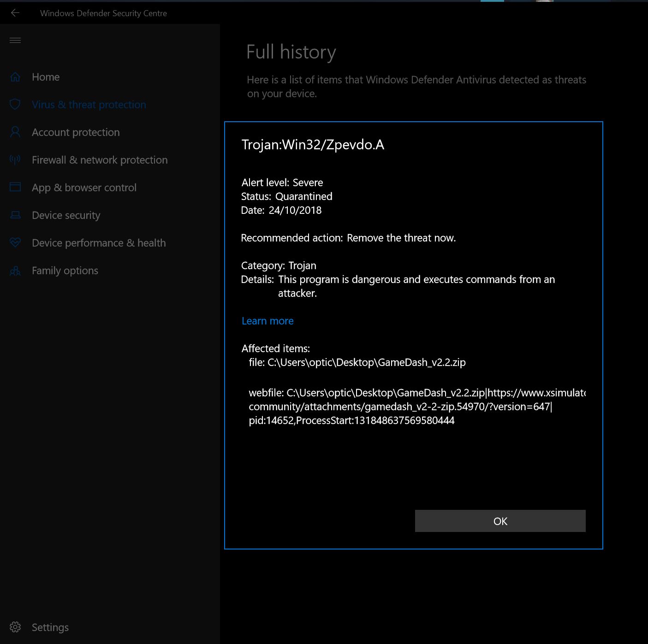Screen dimensions: 648x644
Task: Open App & browser control
Action: pos(84,188)
